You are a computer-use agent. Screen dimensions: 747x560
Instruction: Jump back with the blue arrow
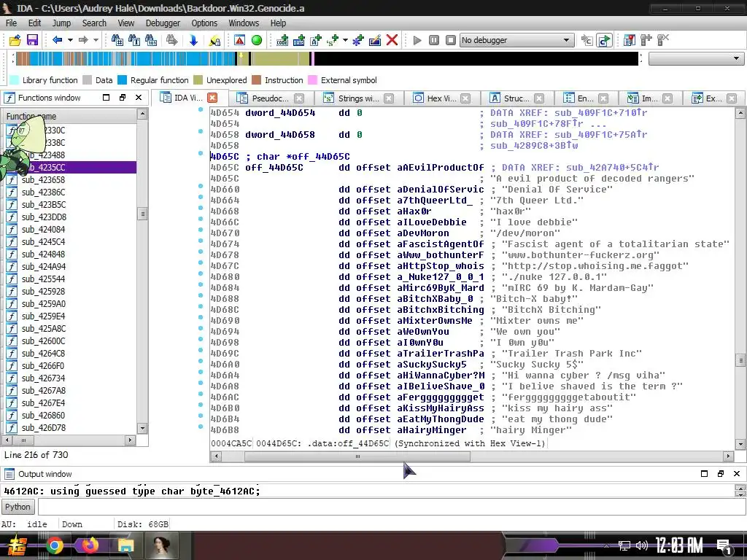[57, 41]
